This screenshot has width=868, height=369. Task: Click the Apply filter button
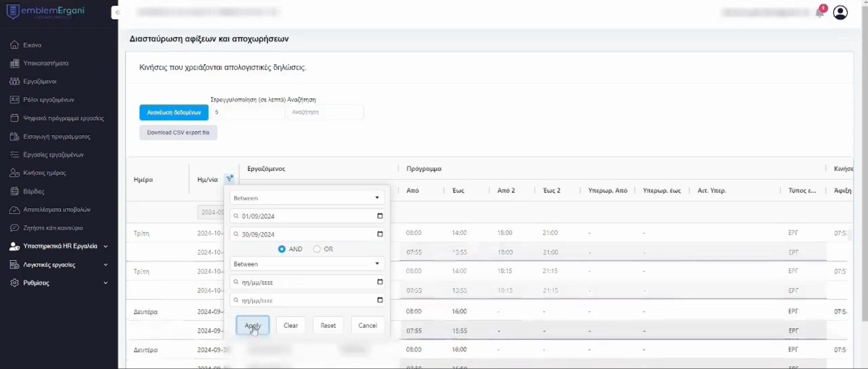tap(252, 325)
